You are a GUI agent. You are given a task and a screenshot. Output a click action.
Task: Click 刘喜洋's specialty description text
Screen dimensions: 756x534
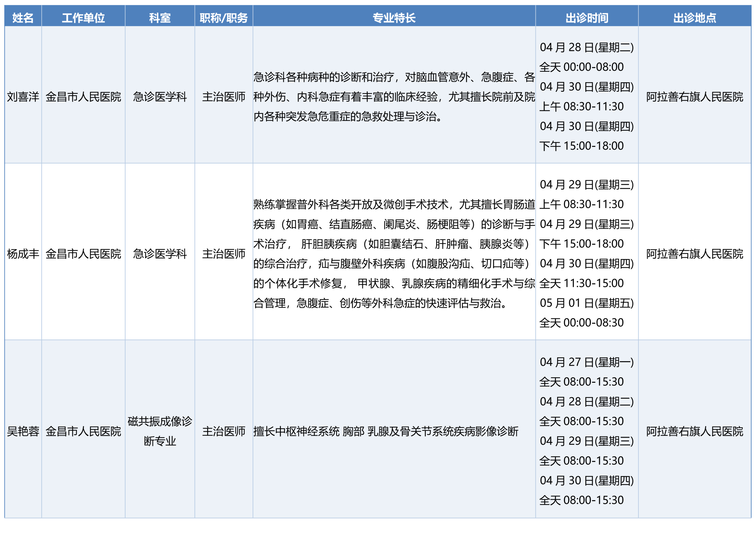click(394, 97)
